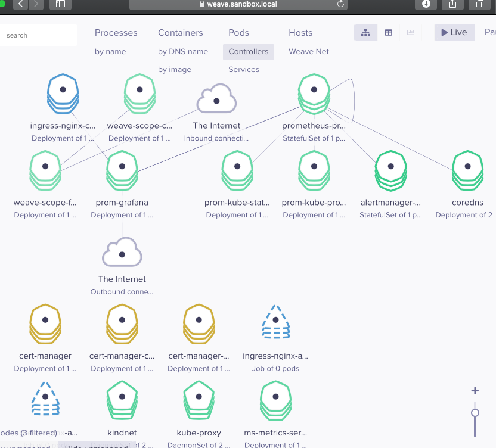This screenshot has width=496, height=448.
Task: Show processes by name
Action: point(110,52)
